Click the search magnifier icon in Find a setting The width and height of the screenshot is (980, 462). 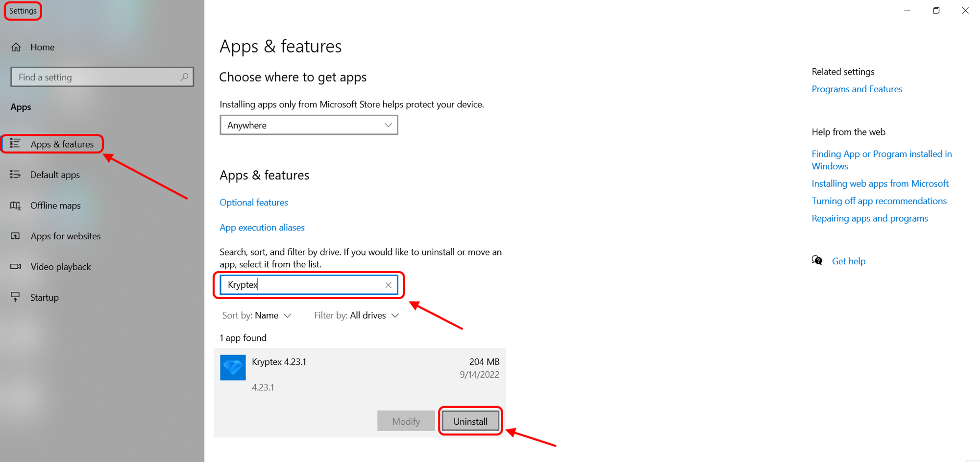pos(184,77)
